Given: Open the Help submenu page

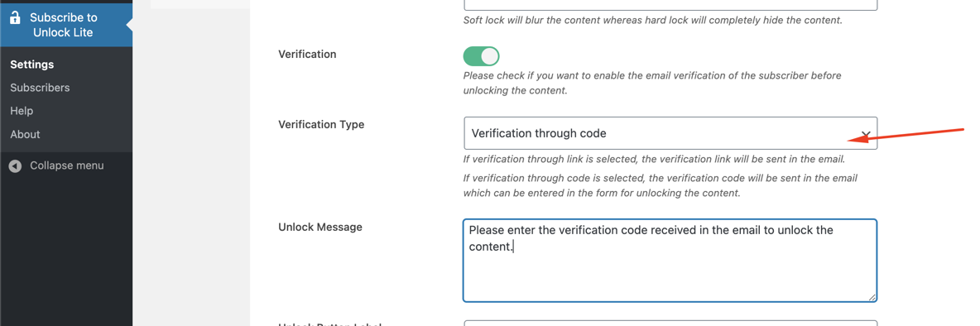Looking at the screenshot, I should [x=22, y=111].
